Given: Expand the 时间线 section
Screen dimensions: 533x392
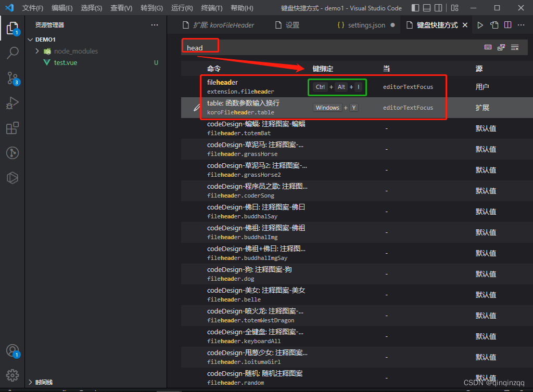Looking at the screenshot, I should point(30,382).
